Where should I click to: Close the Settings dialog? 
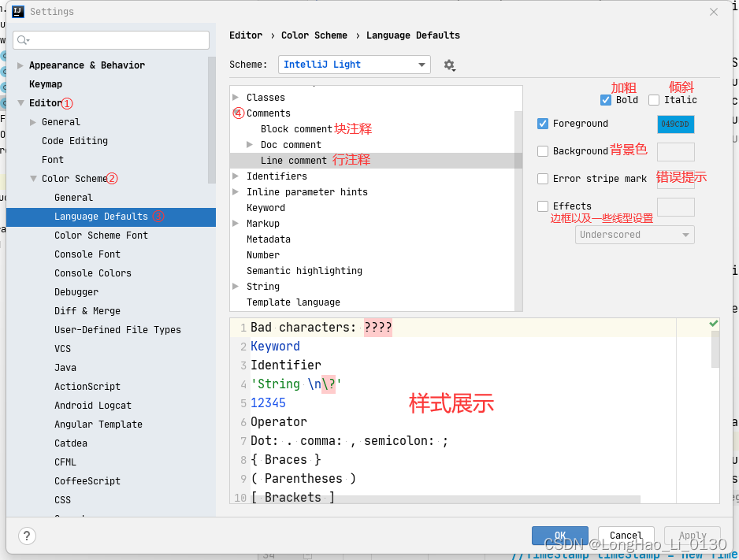coord(714,12)
